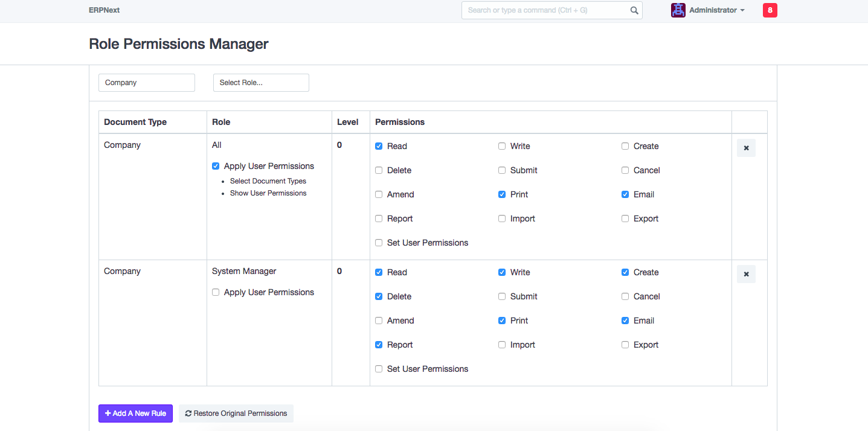Go to ERPNext home
This screenshot has width=868, height=431.
104,10
